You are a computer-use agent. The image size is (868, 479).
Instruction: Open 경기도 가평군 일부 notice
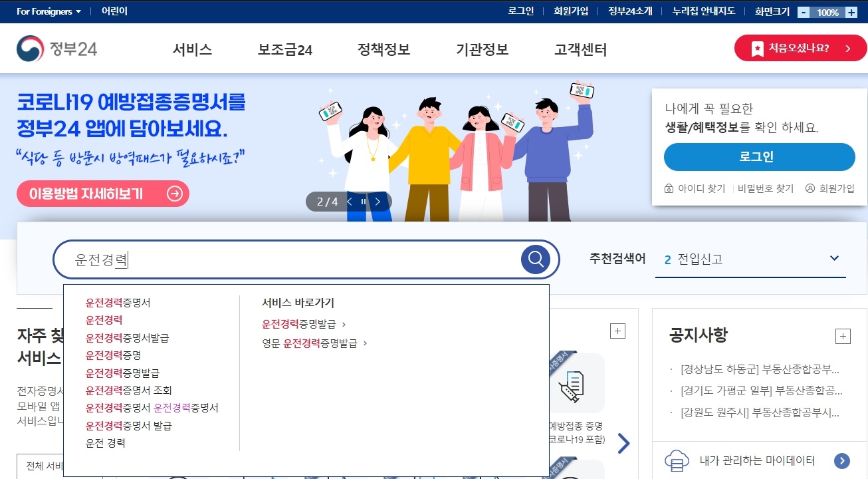pyautogui.click(x=761, y=391)
